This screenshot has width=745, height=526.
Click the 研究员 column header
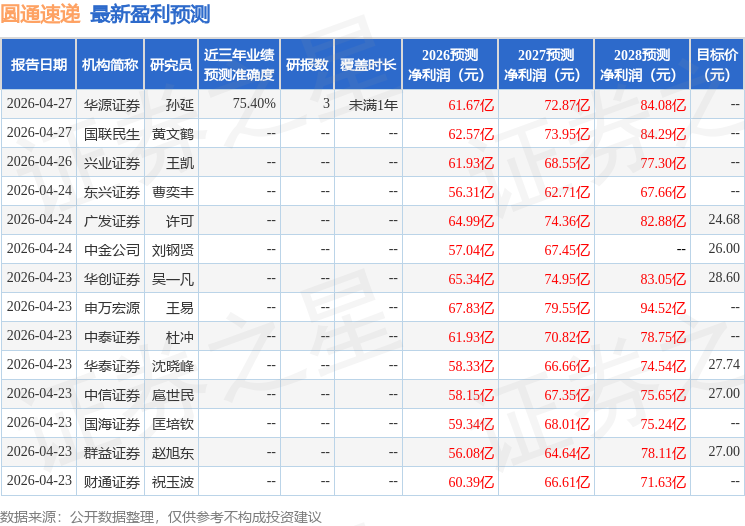[x=171, y=65]
